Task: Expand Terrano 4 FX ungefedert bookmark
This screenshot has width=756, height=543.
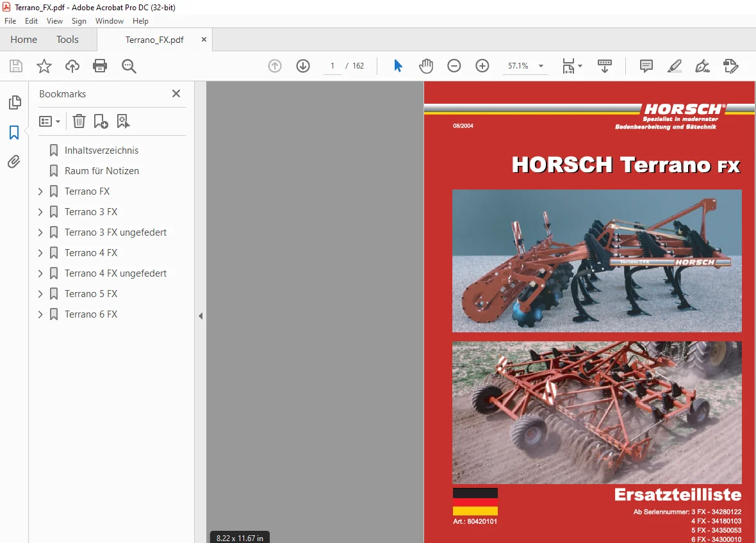Action: [40, 273]
